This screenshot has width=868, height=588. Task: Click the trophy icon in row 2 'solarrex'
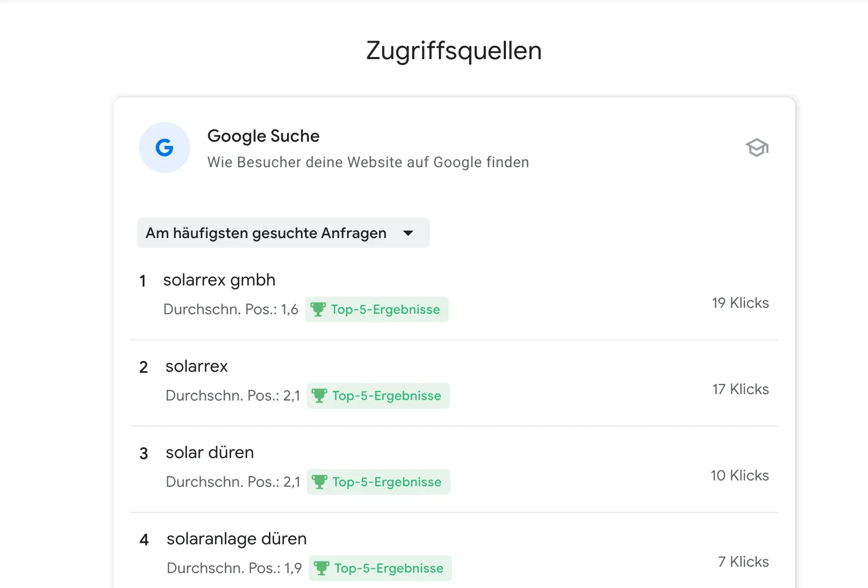coord(320,395)
